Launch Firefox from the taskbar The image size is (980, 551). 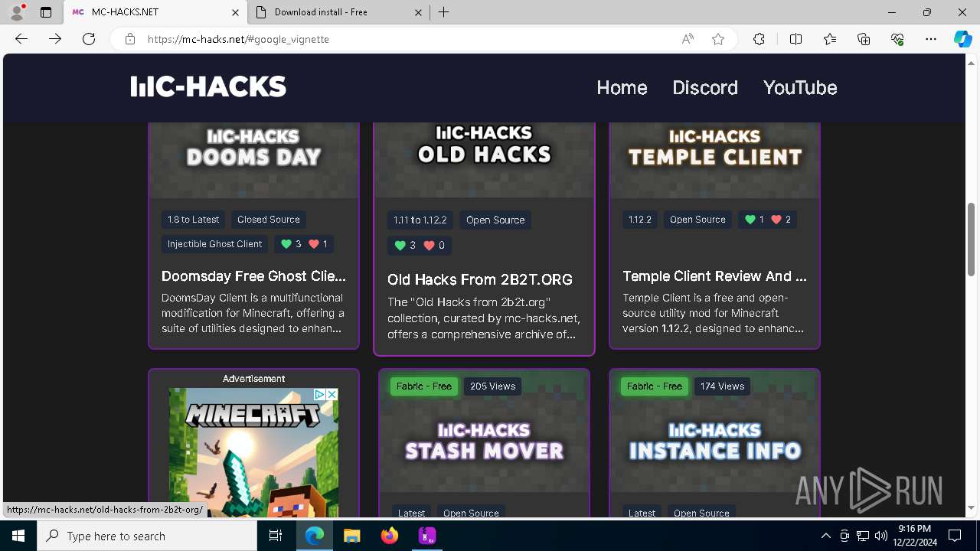390,536
